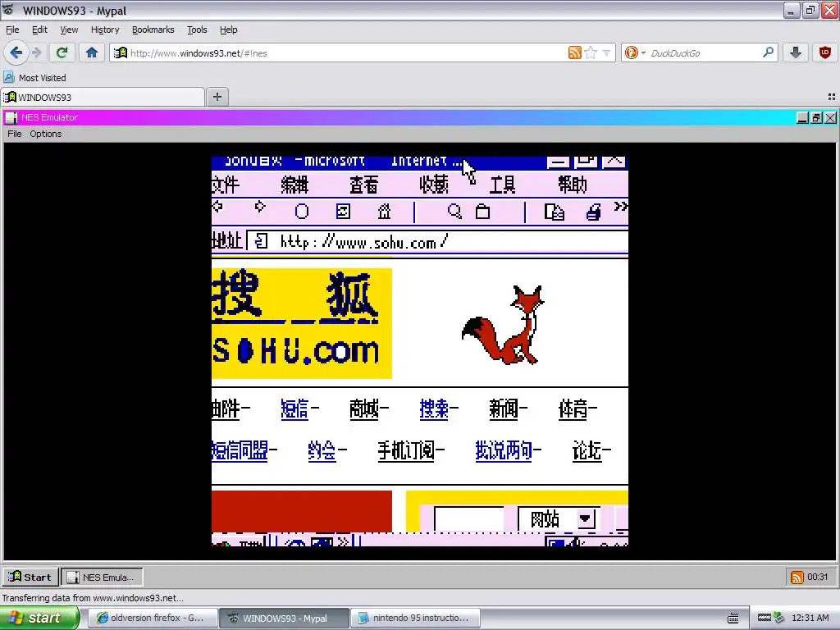This screenshot has width=840, height=630.
Task: Click the emulated home icon in game toolbar
Action: click(384, 212)
